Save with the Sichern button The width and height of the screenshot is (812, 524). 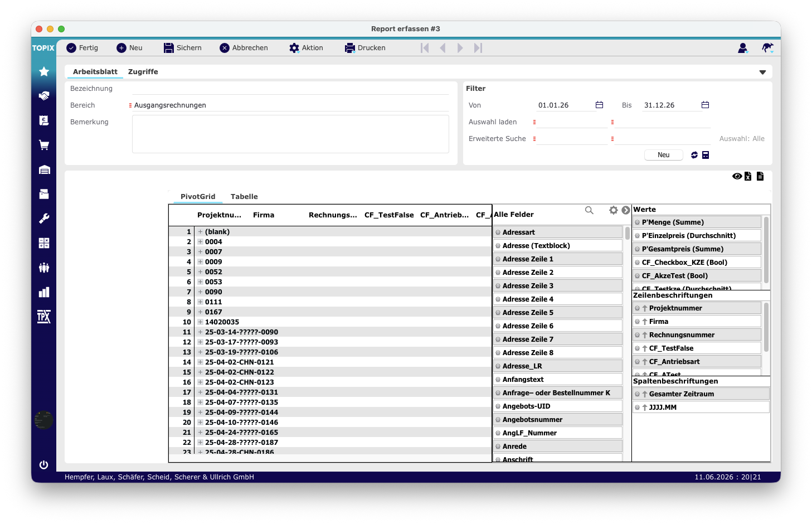(x=183, y=48)
